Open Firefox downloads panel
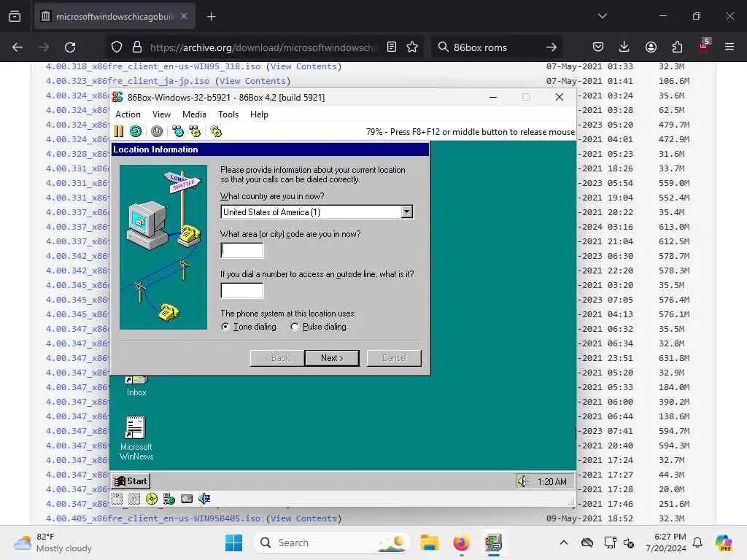Viewport: 747px width, 560px height. 624,47
